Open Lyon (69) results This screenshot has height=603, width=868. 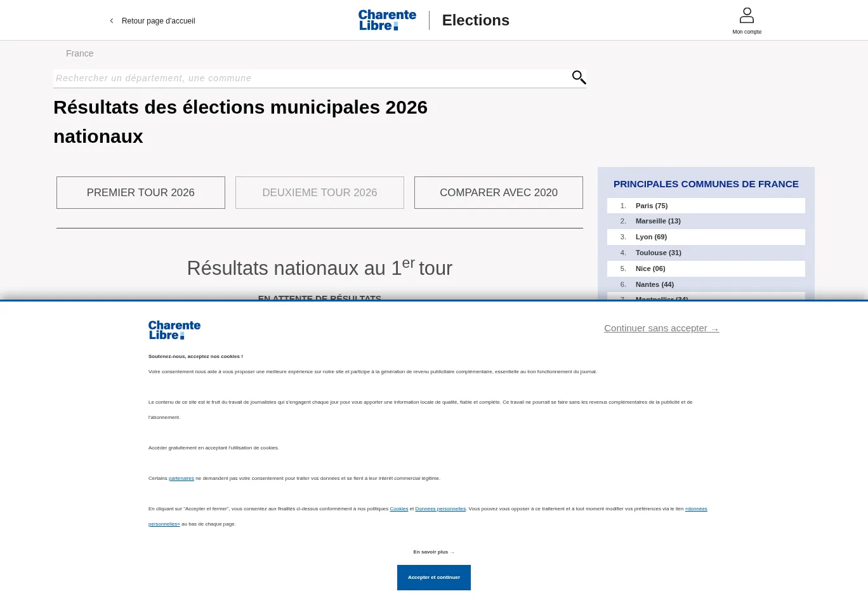click(651, 237)
